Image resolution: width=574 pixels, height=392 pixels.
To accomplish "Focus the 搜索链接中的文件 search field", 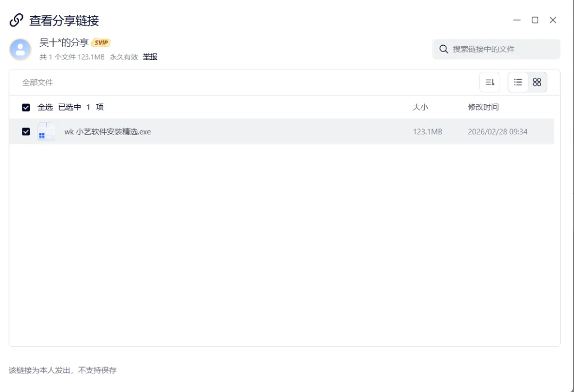I will point(496,49).
